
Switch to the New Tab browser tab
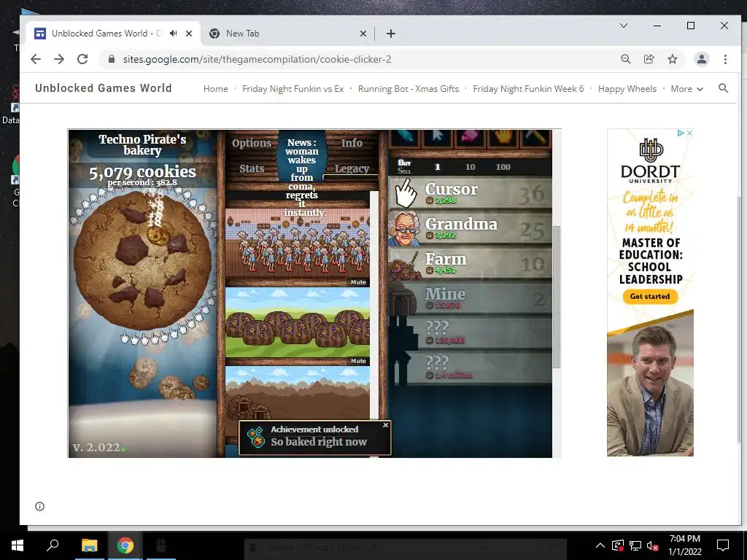tap(288, 34)
